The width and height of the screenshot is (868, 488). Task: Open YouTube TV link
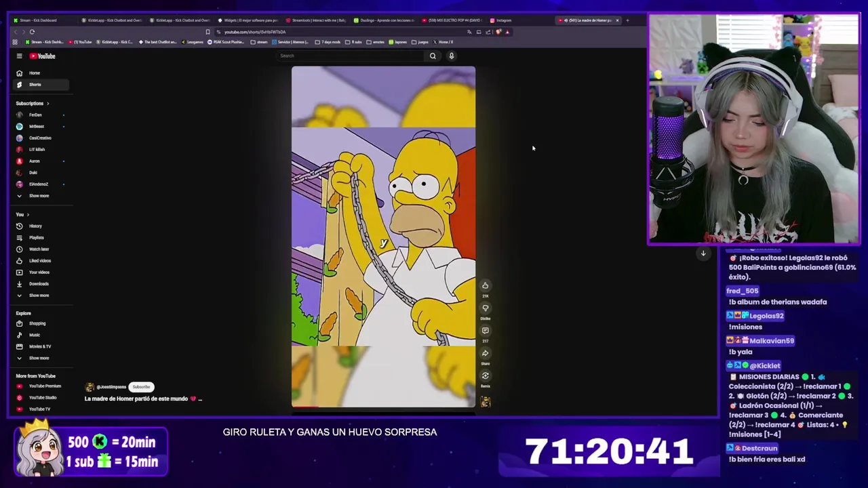coord(41,409)
